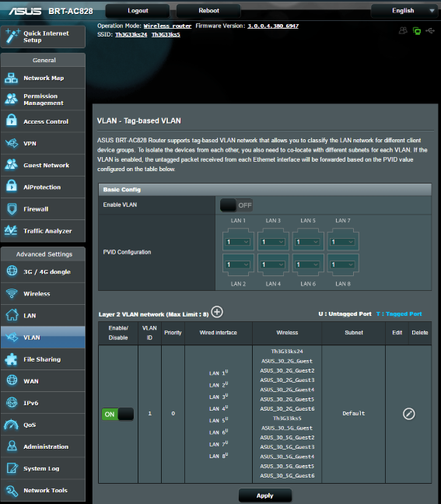The height and width of the screenshot is (504, 441).
Task: Click the QoS gauge icon
Action: click(x=12, y=425)
